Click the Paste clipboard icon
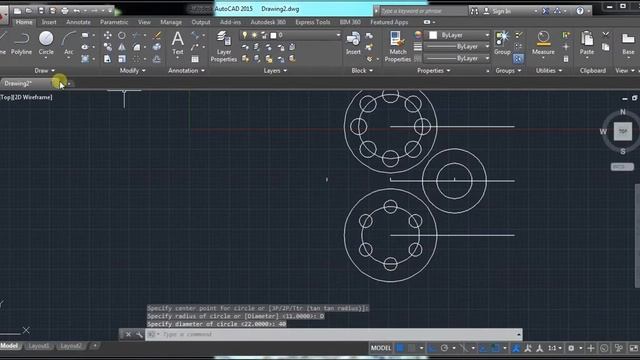The height and width of the screenshot is (360, 640). (587, 42)
